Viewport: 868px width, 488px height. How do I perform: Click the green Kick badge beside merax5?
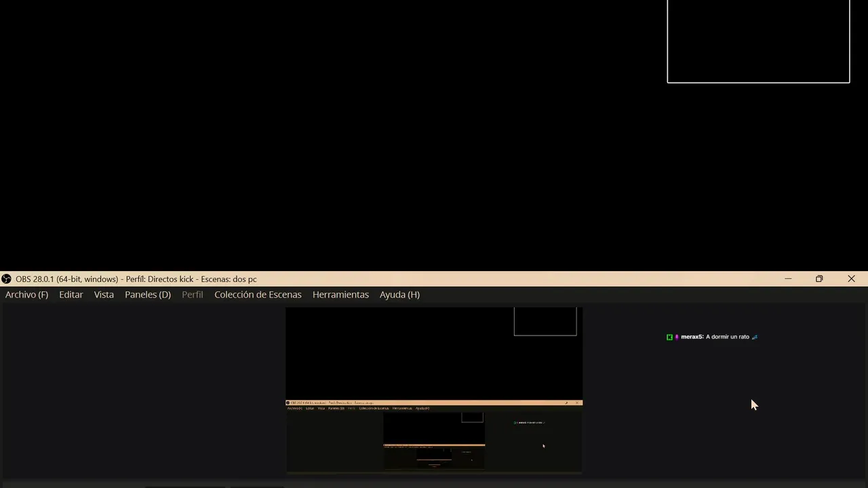tap(669, 337)
